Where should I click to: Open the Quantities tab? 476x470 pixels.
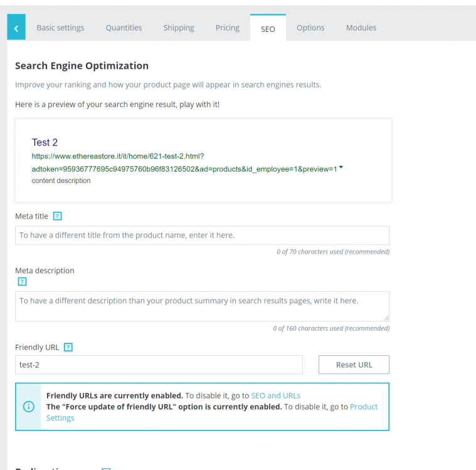coord(124,28)
